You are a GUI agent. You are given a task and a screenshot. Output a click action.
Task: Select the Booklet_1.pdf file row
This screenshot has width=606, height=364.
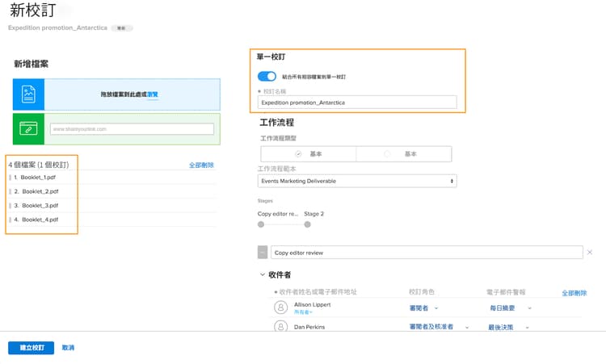click(112, 178)
